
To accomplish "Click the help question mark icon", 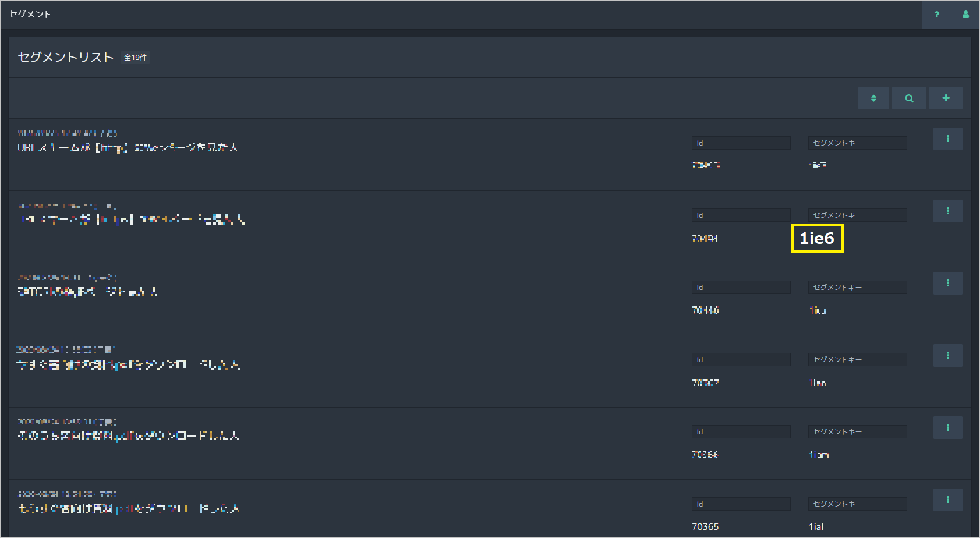I will tap(936, 15).
